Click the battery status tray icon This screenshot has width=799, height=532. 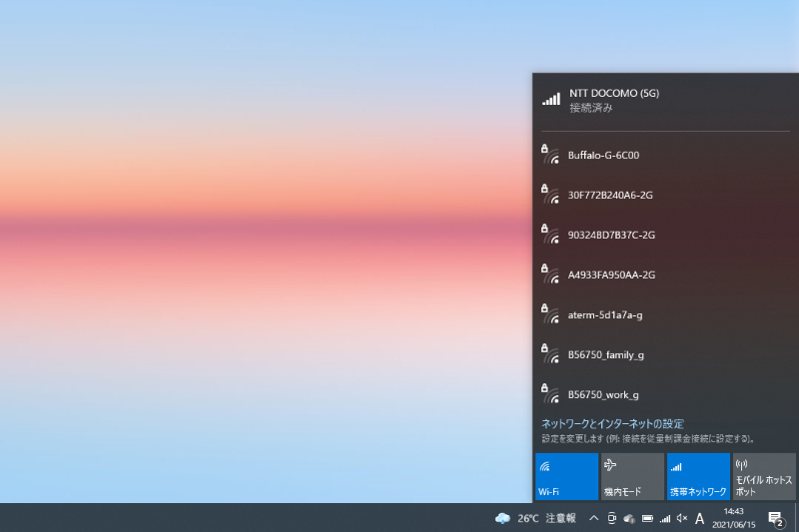point(647,518)
